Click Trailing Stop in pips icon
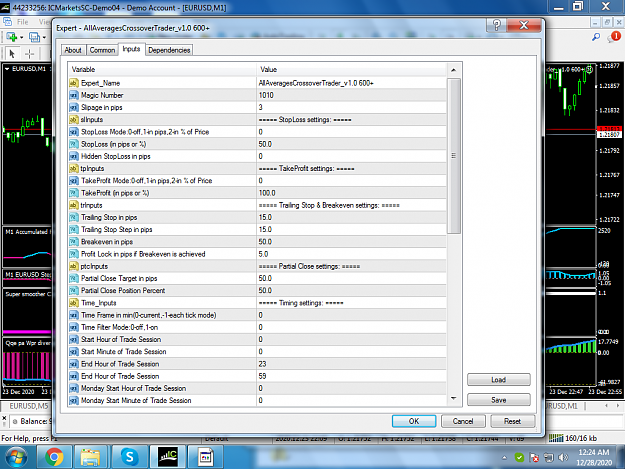 [x=74, y=218]
